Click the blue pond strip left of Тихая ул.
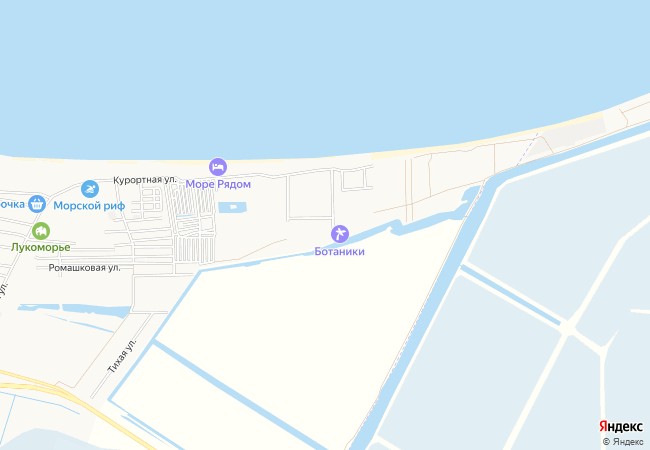This screenshot has height=450, width=650. [x=75, y=309]
